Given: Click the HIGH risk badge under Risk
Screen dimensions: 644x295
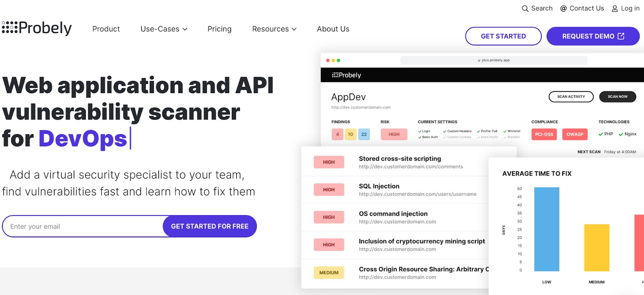Looking at the screenshot, I should [394, 134].
